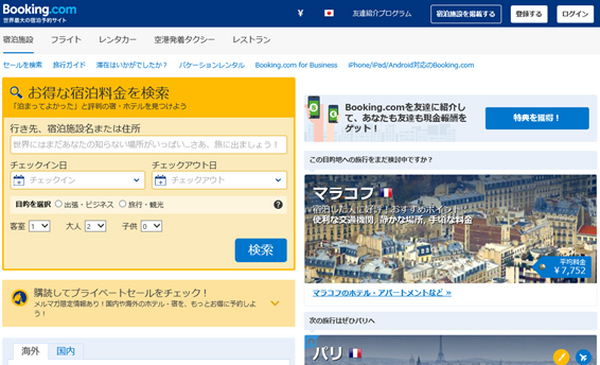The width and height of the screenshot is (600, 365).
Task: Switch to the 宿泊施設 tab
Action: click(18, 40)
